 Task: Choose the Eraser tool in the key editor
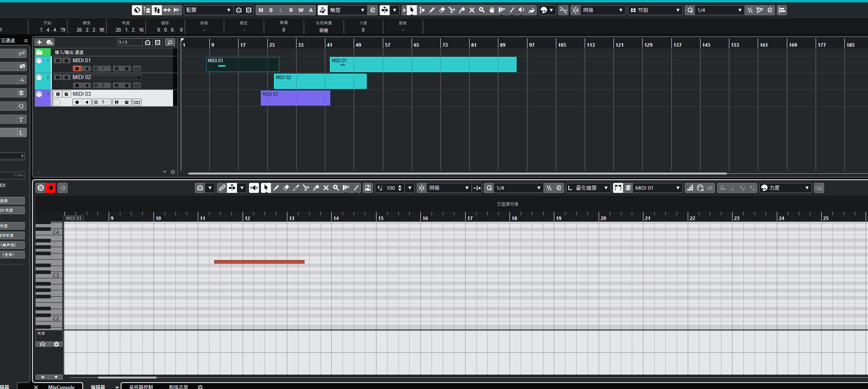click(286, 188)
